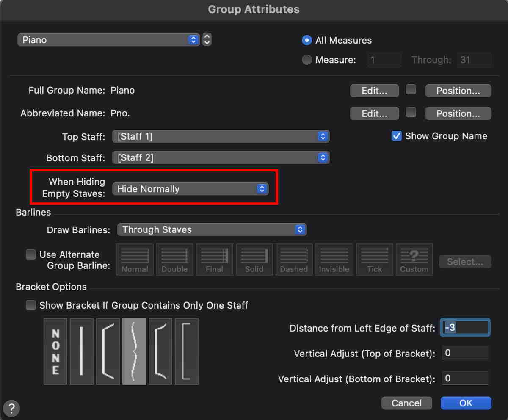Select the Double barline icon

pyautogui.click(x=174, y=260)
